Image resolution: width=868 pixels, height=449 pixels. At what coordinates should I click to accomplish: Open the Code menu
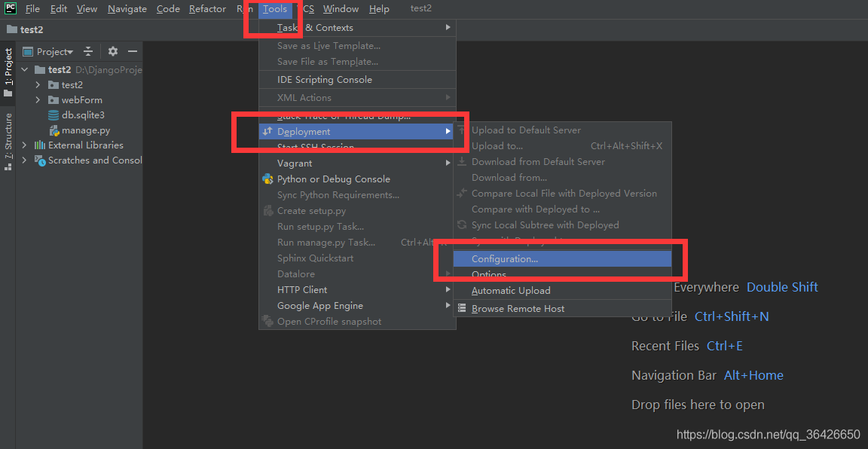168,9
